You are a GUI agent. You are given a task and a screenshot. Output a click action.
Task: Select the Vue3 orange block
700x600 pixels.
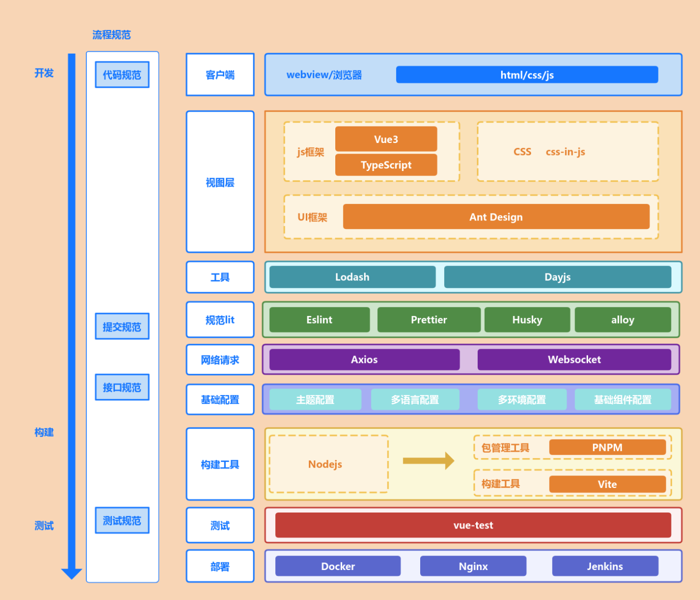coord(386,139)
